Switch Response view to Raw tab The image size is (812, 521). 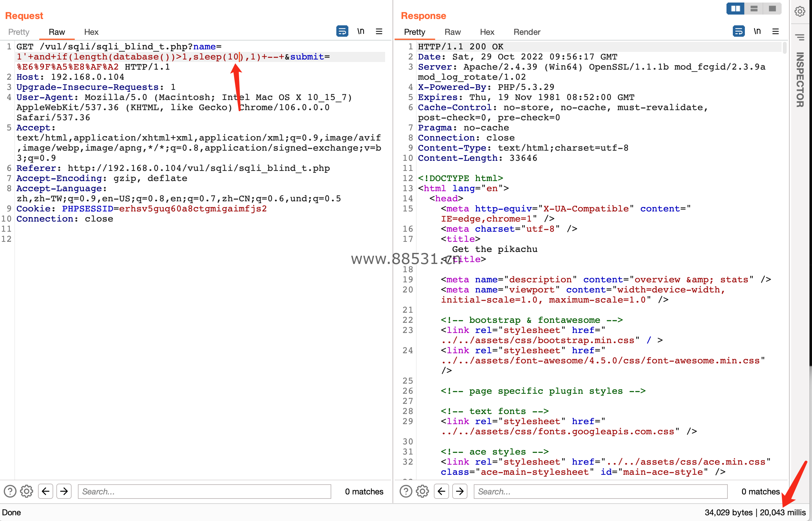453,32
